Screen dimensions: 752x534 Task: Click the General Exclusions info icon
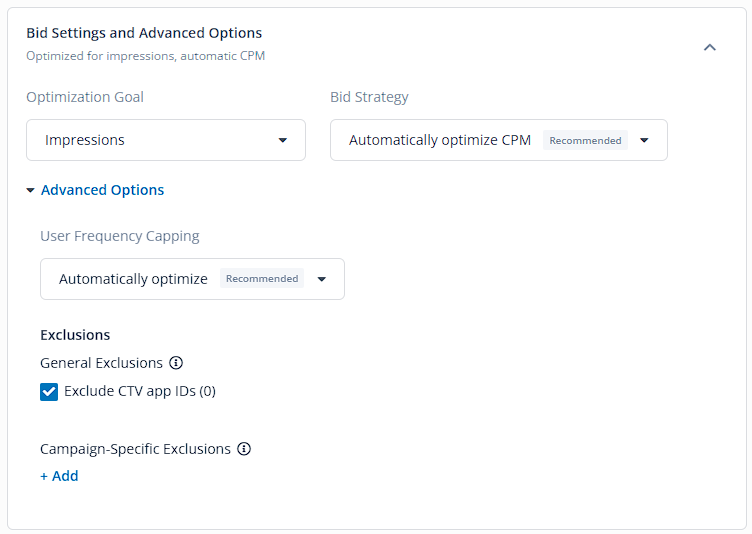176,363
